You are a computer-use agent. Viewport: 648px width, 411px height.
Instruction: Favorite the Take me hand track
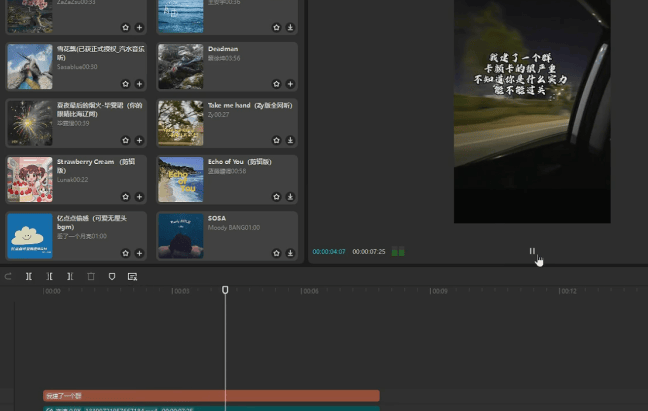click(x=275, y=141)
